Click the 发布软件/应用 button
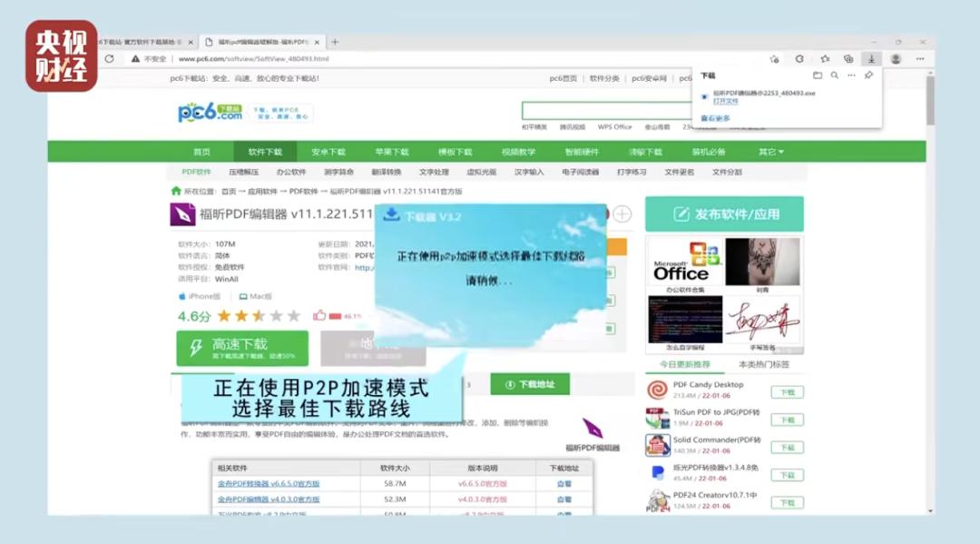980x544 pixels. [724, 214]
